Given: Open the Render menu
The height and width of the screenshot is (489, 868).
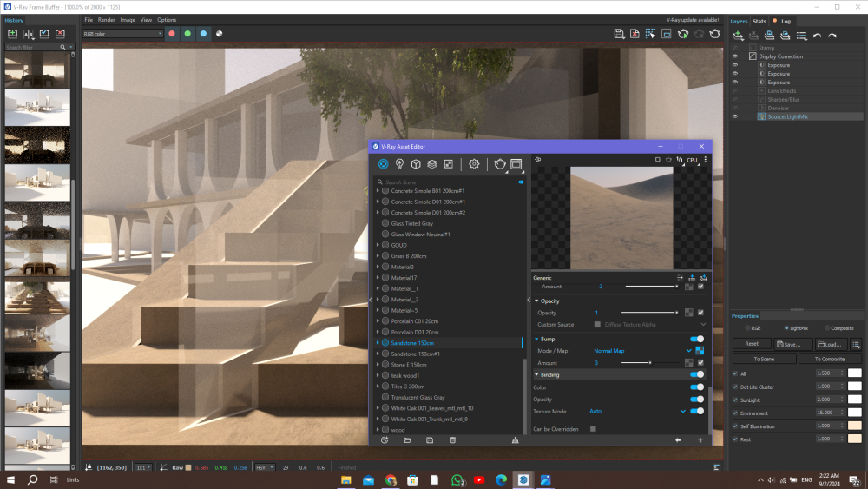Looking at the screenshot, I should (106, 19).
